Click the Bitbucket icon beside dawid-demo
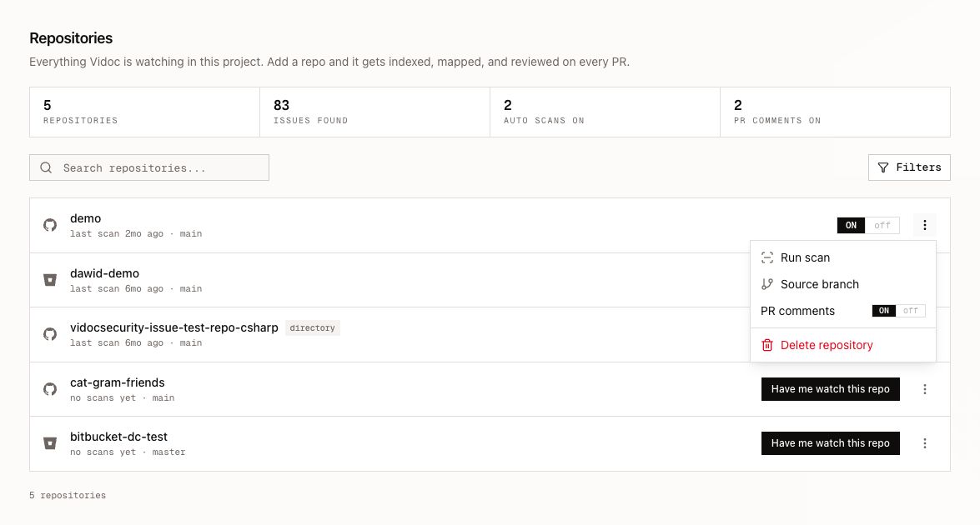Image resolution: width=980 pixels, height=525 pixels. coord(50,280)
